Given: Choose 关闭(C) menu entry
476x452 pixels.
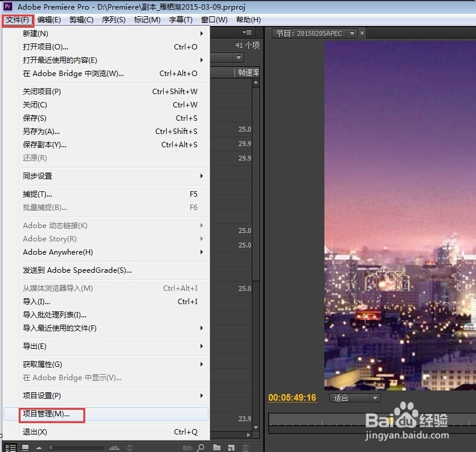Looking at the screenshot, I should 114,105.
